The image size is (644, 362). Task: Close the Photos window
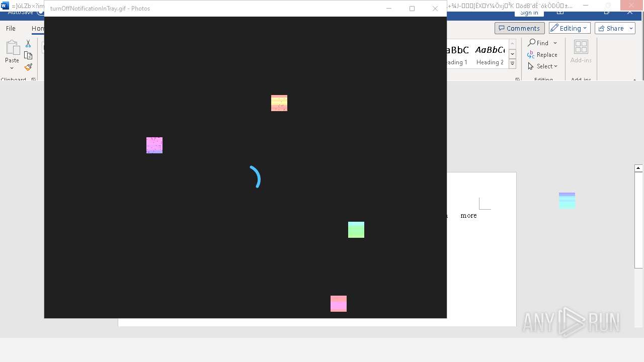(x=435, y=8)
